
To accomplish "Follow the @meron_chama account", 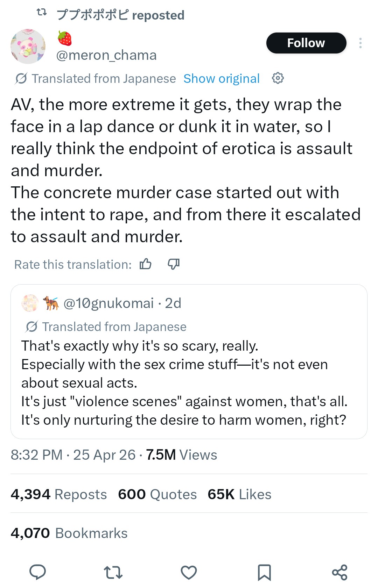I will click(x=306, y=43).
